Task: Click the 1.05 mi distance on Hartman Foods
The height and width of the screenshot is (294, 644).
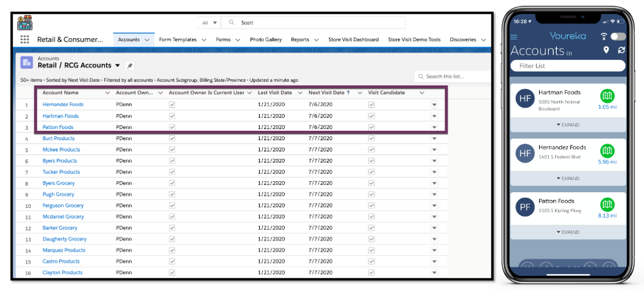Action: [607, 107]
